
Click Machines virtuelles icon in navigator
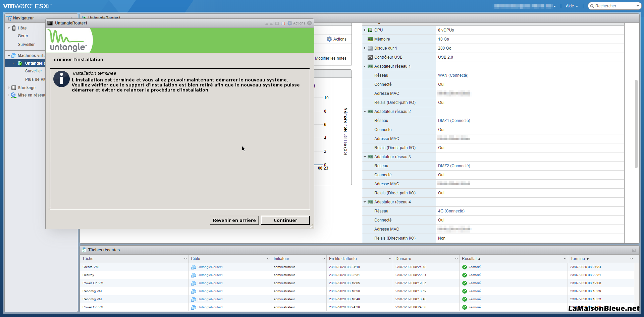click(x=14, y=56)
